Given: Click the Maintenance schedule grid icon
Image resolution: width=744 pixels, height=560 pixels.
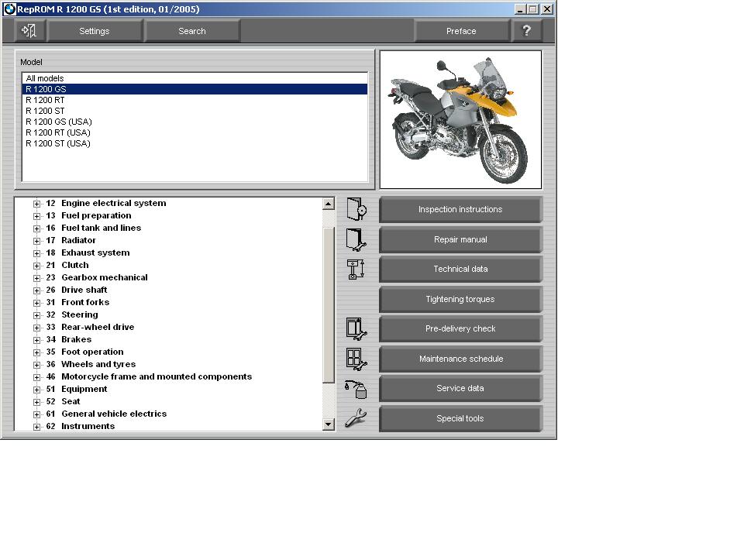Looking at the screenshot, I should coord(356,359).
